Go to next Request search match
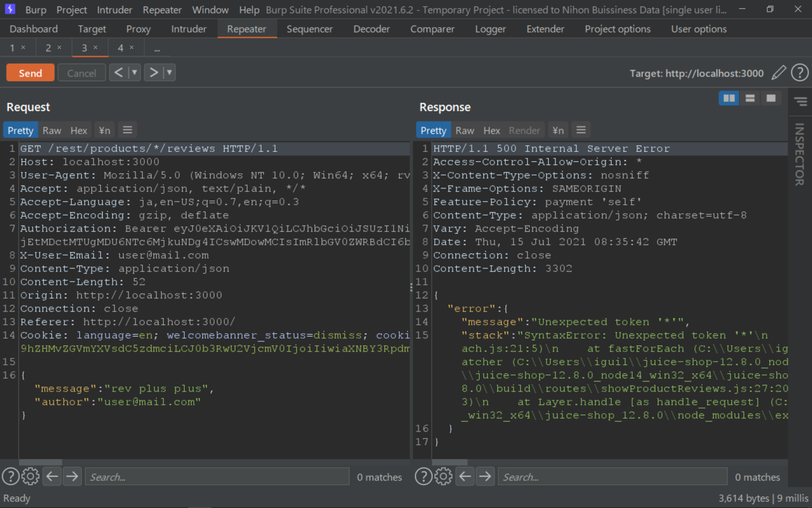The height and width of the screenshot is (508, 812). tap(72, 476)
